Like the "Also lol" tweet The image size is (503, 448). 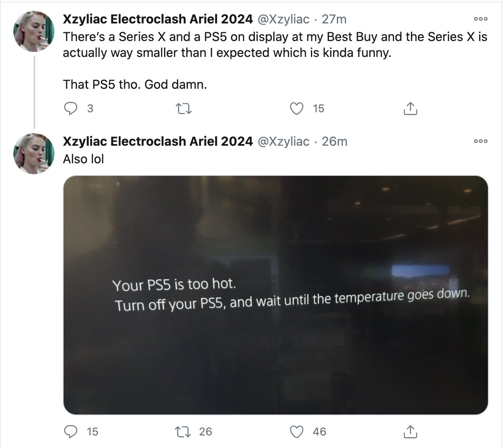tap(297, 432)
